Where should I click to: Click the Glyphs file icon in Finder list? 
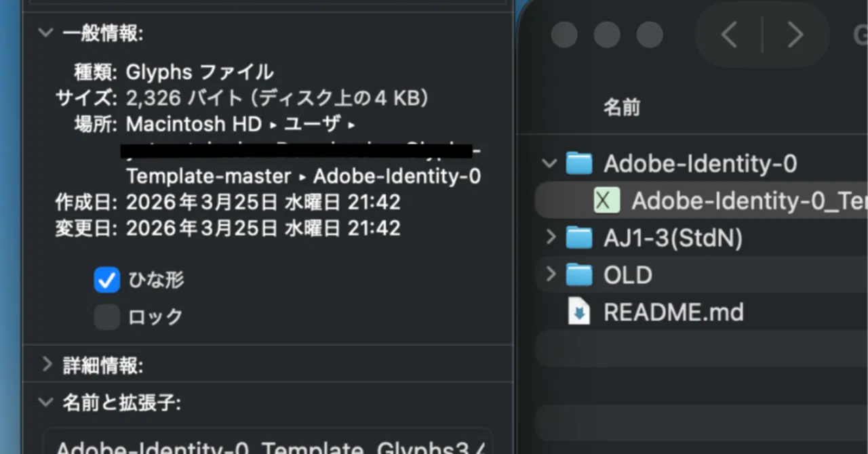(x=606, y=201)
